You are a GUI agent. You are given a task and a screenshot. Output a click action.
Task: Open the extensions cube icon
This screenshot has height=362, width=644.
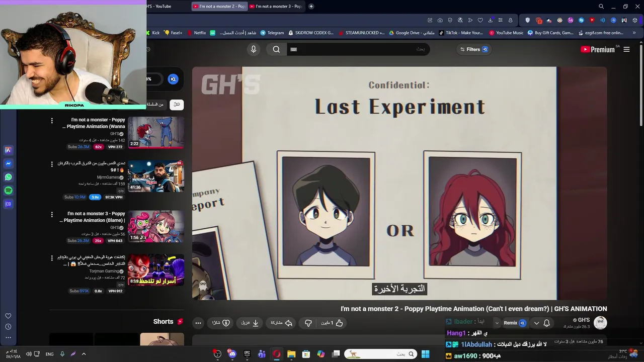coord(635,20)
